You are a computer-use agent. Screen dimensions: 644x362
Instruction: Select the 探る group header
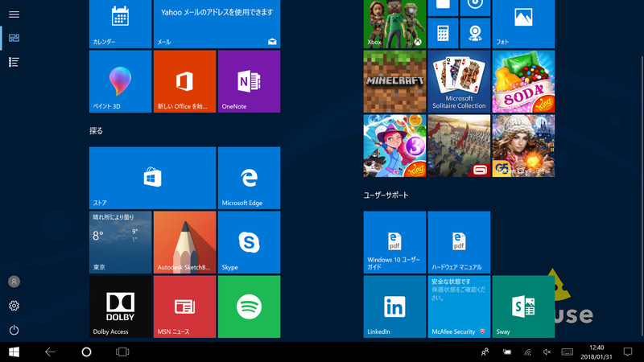(96, 131)
